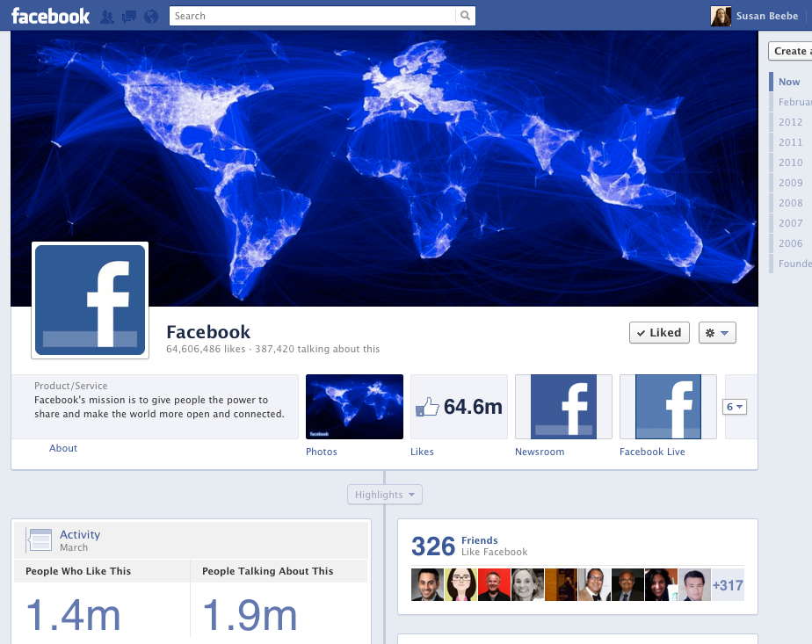
Task: Jump to 2011 on timeline
Action: point(790,142)
